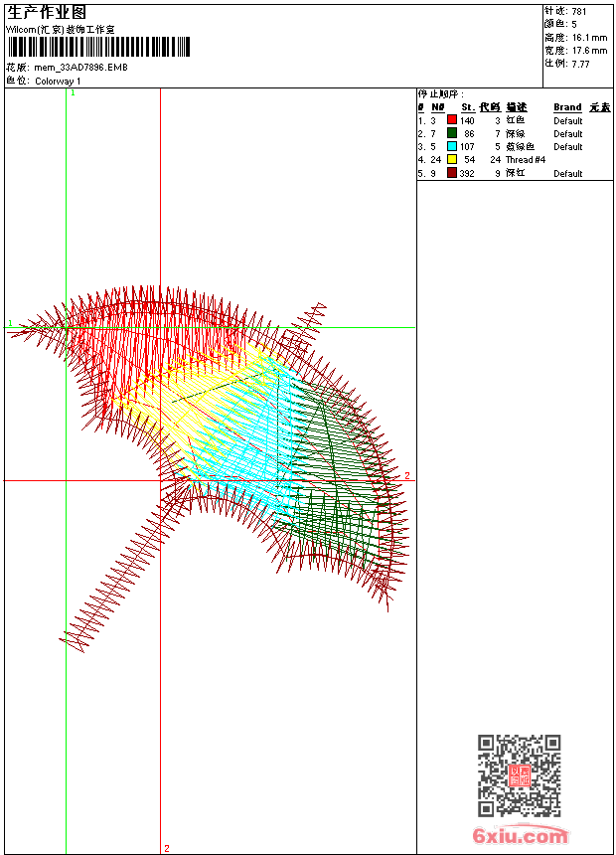Click the 针迹 781 stitch count
The height and width of the screenshot is (855, 616).
click(x=565, y=11)
